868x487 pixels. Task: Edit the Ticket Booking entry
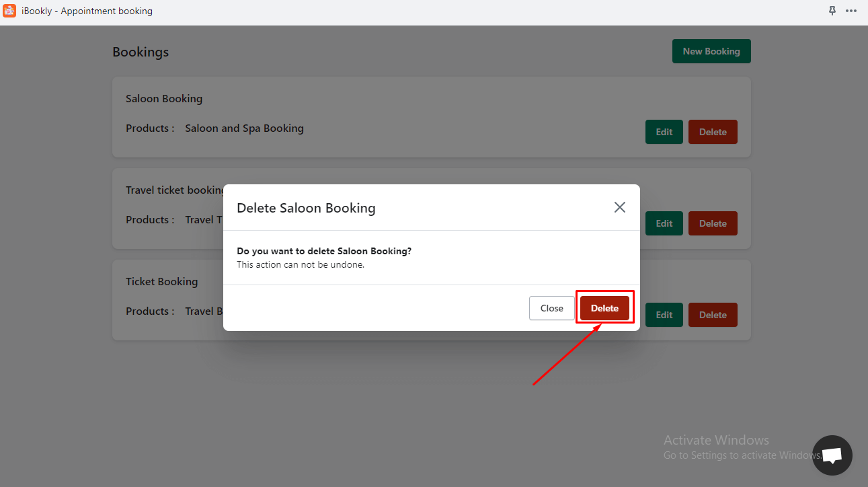664,315
